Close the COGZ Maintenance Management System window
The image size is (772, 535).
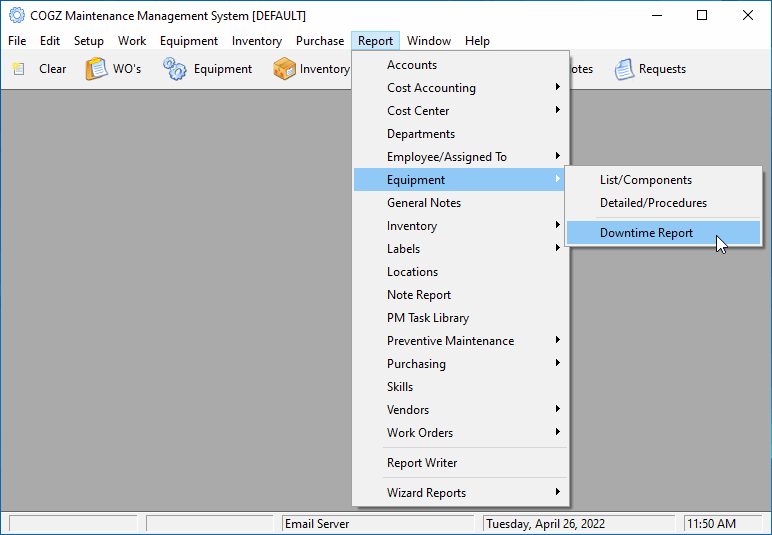pos(748,15)
